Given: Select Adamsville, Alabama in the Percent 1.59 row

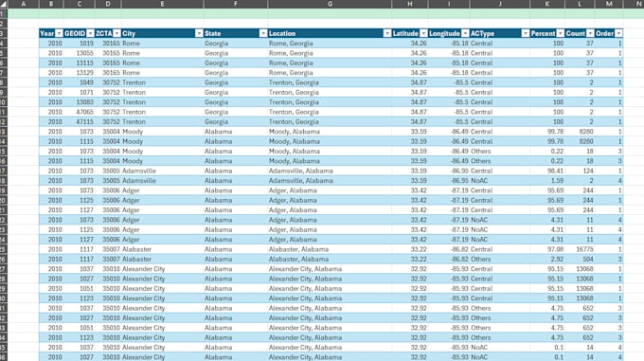Looking at the screenshot, I should 330,181.
